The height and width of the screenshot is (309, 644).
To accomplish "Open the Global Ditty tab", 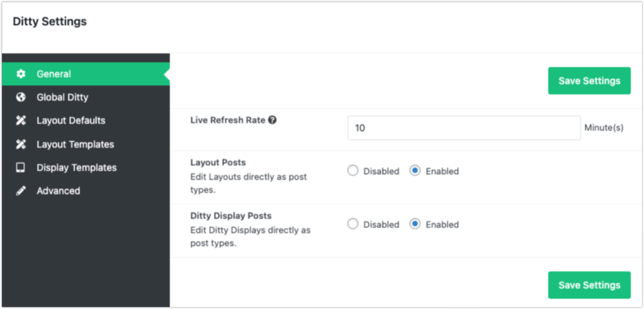I will pos(86,97).
